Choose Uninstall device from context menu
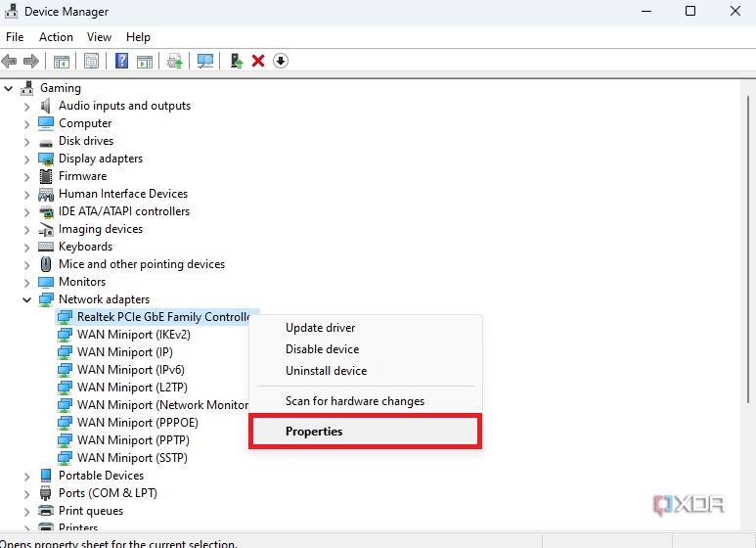 pos(366,371)
